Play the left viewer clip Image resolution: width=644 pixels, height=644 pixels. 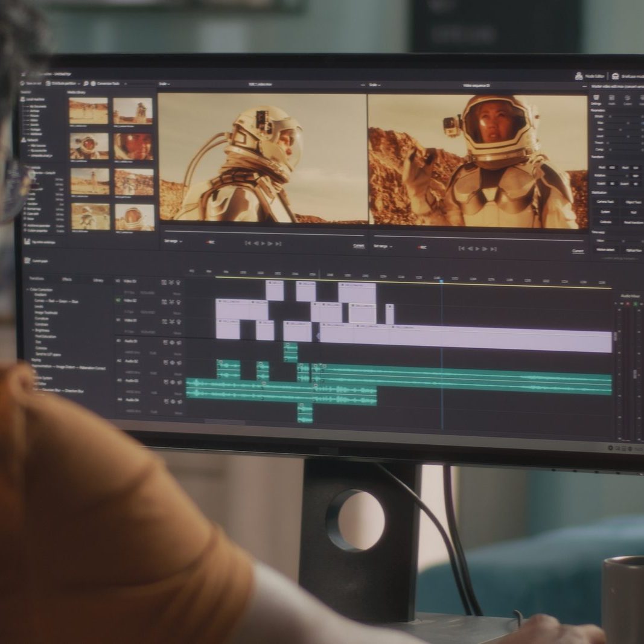(x=263, y=244)
